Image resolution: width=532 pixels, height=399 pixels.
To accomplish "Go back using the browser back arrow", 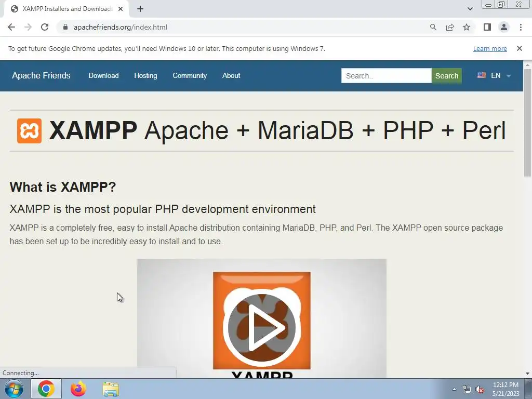I will (x=11, y=27).
